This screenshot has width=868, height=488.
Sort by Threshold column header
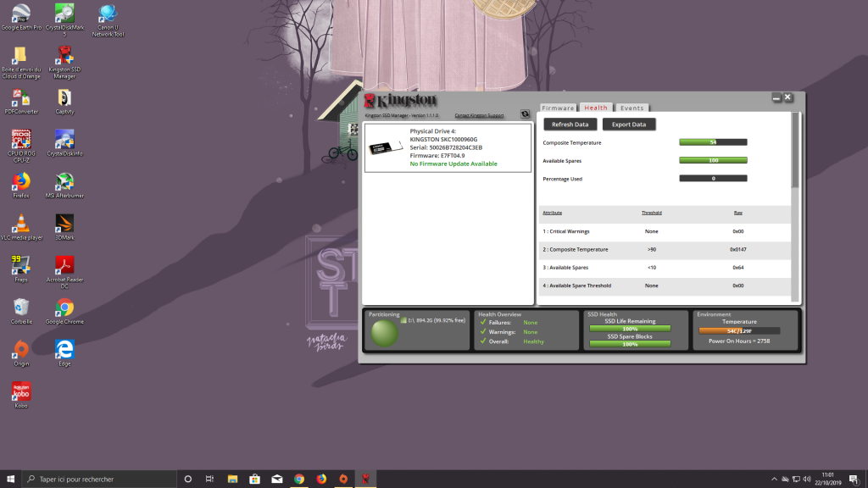pyautogui.click(x=652, y=213)
